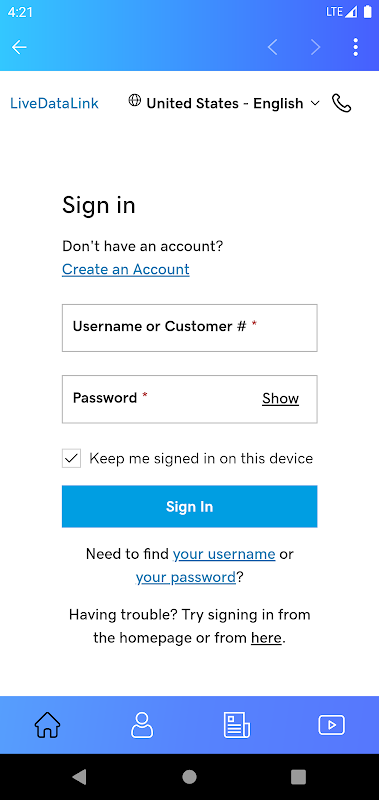Open the three-dot overflow menu
Screen dimensions: 379x800
(356, 47)
